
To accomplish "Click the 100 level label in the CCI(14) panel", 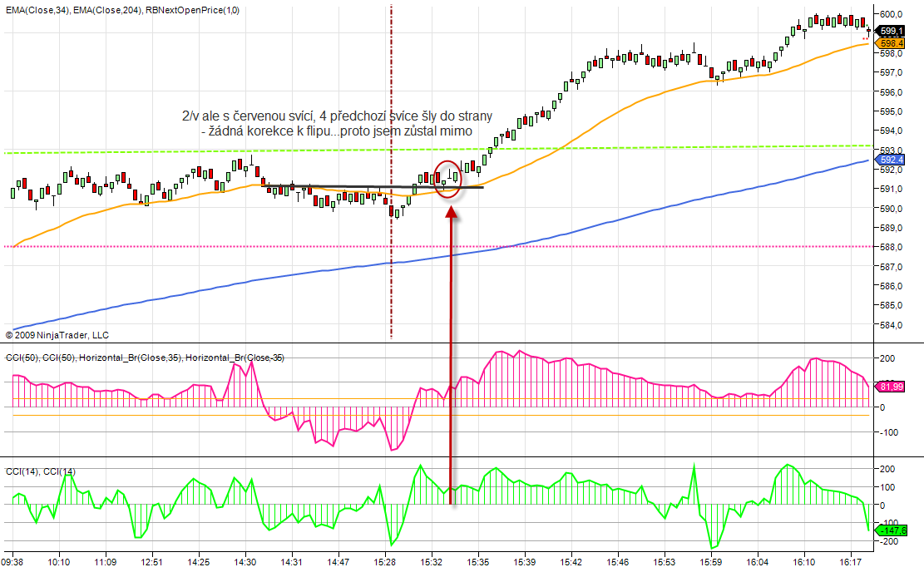I will point(887,487).
